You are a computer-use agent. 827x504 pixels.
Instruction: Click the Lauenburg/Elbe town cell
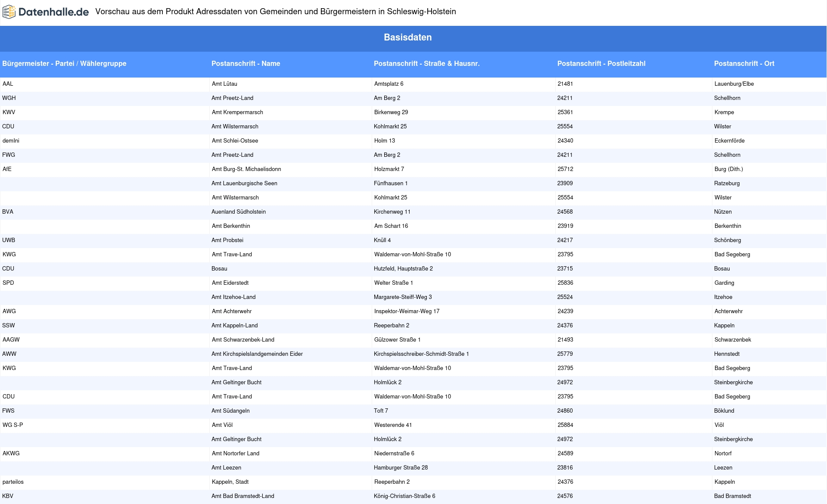click(734, 84)
